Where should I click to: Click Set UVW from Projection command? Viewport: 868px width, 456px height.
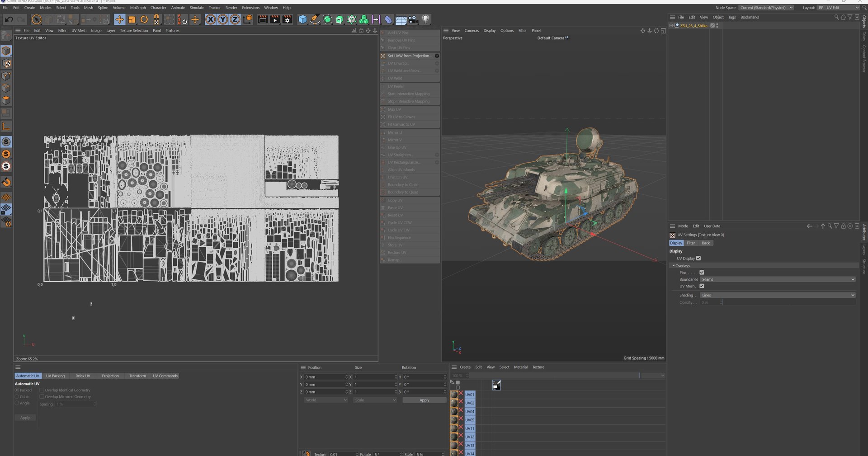[x=409, y=56]
